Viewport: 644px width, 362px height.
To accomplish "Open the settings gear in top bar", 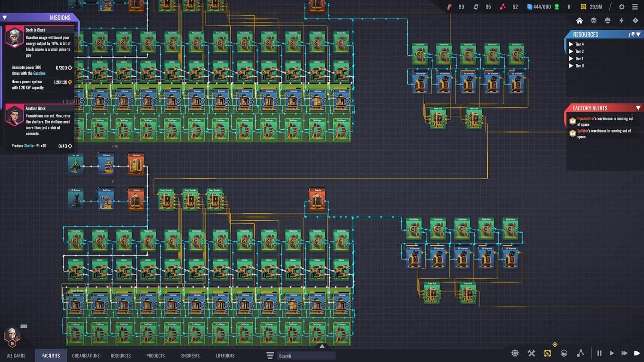I will pos(622,7).
